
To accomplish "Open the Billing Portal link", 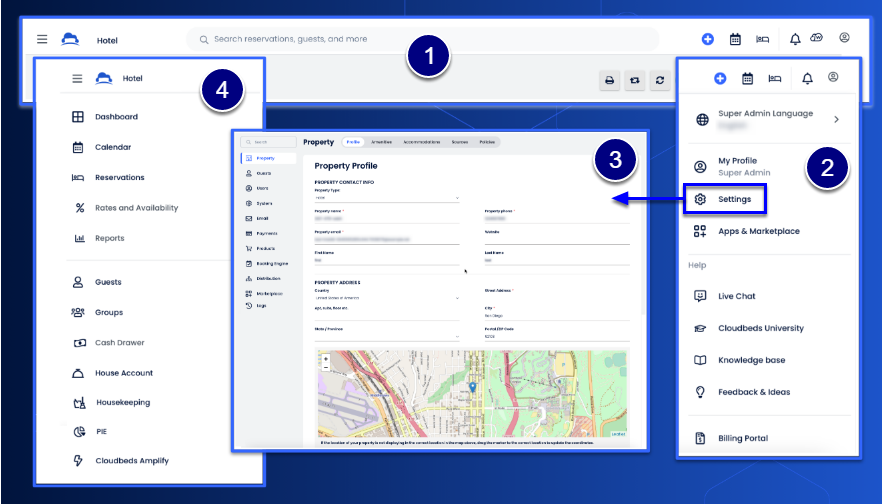I will [744, 438].
